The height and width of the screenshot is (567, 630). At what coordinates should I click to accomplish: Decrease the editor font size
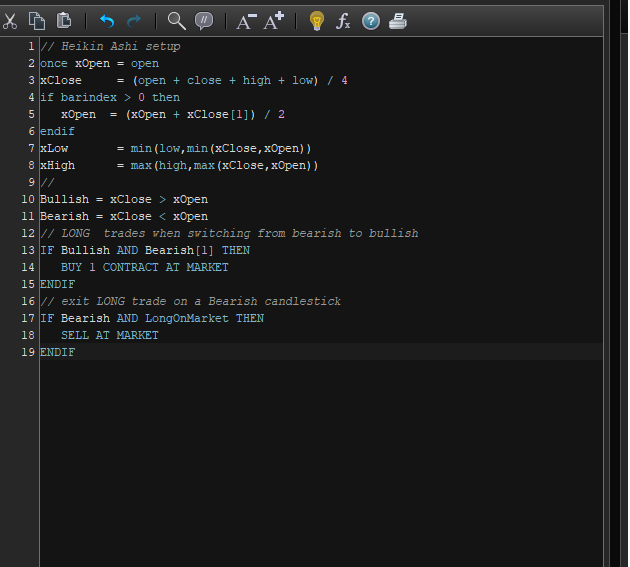click(x=246, y=21)
